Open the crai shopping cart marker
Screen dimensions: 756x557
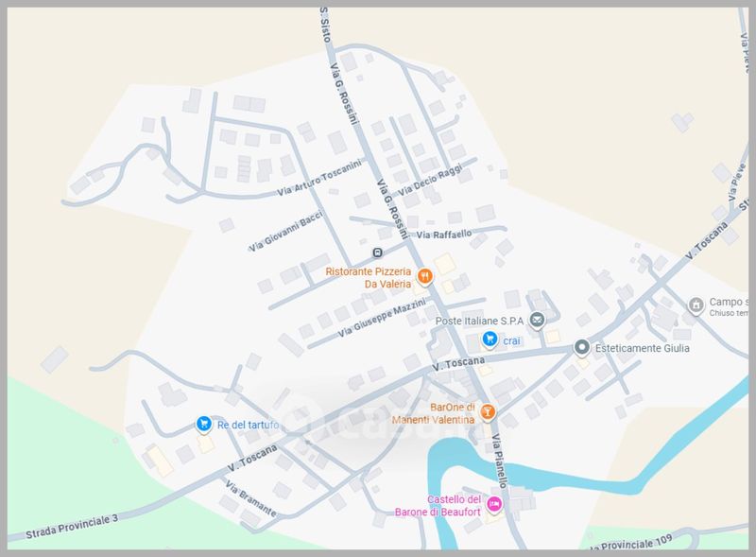click(490, 339)
